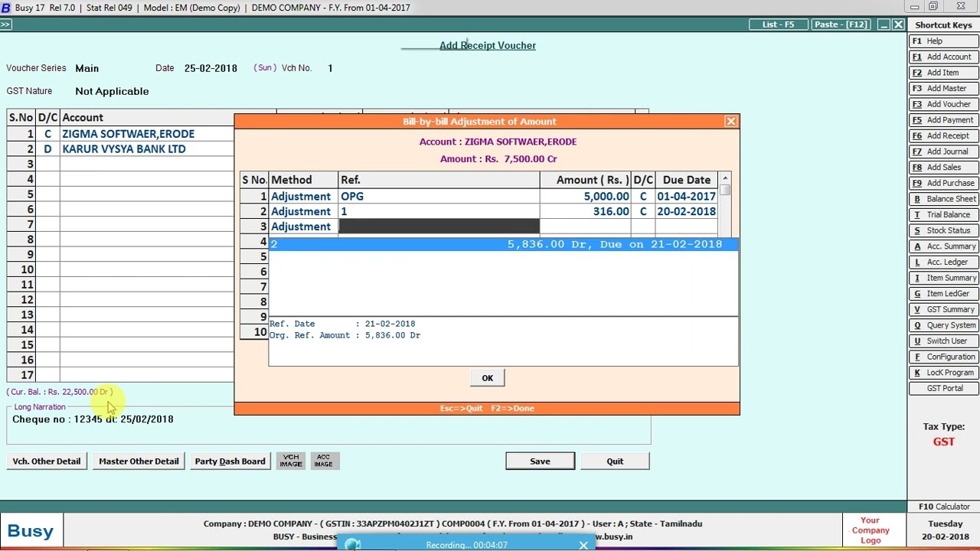Image resolution: width=980 pixels, height=551 pixels.
Task: Choose F1 Add Account shortcut
Action: click(943, 57)
